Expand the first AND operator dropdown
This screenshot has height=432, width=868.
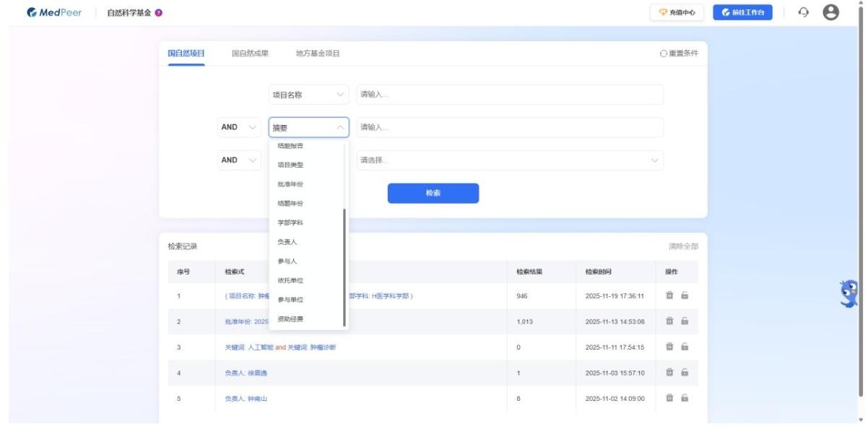[238, 127]
